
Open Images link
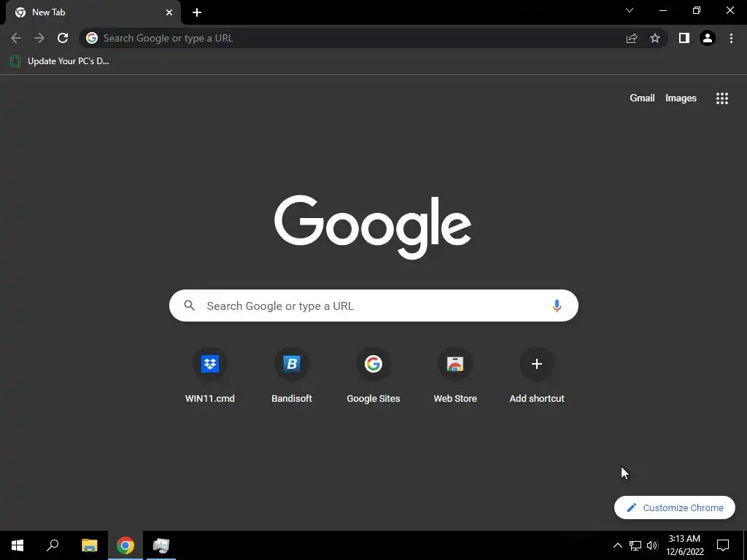click(681, 98)
